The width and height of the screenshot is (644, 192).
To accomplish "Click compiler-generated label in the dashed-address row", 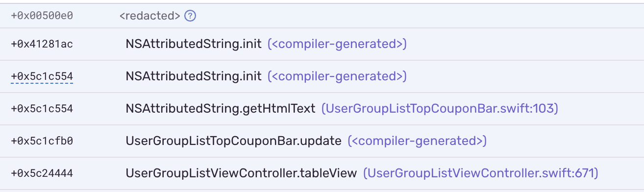I will click(337, 76).
